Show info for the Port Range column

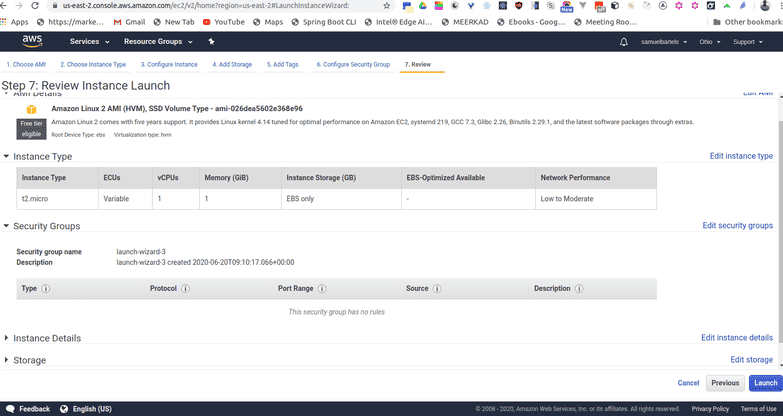click(x=322, y=289)
